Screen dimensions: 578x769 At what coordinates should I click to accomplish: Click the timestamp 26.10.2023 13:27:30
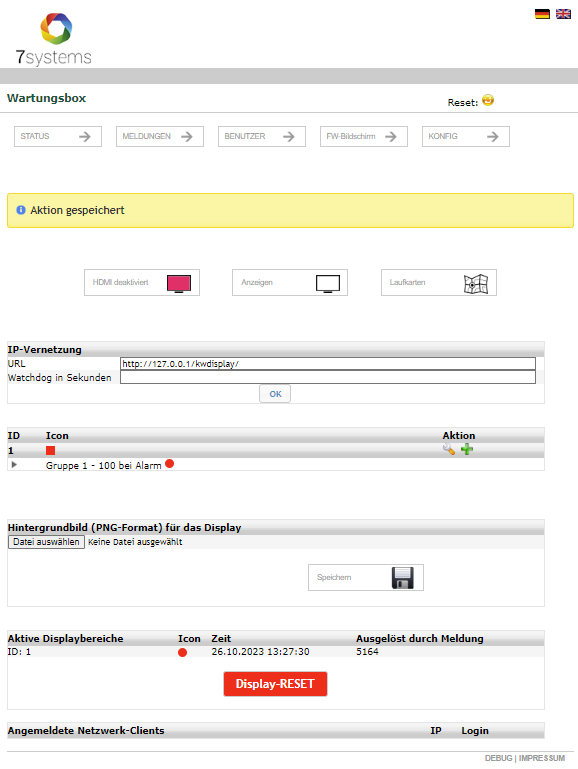coord(260,652)
